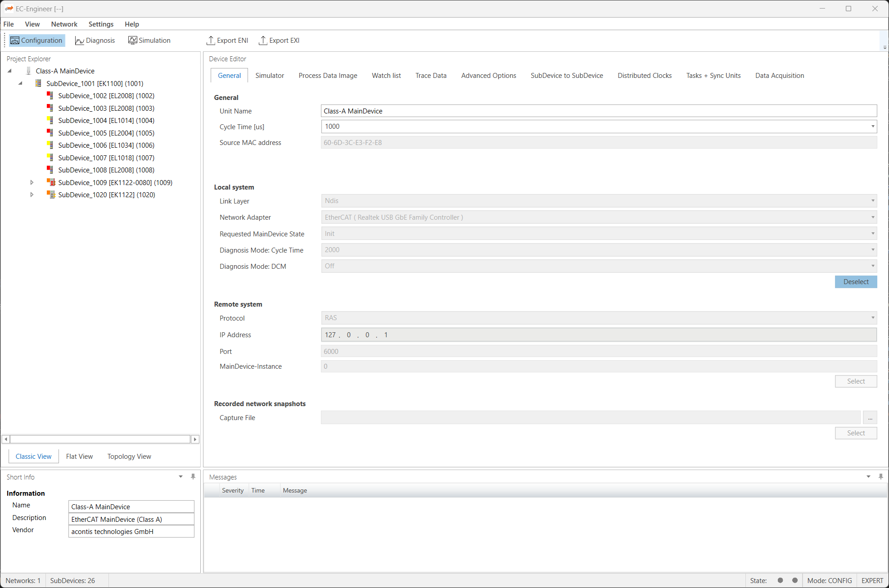Collapse the Class-A MainDevice tree node
This screenshot has height=588, width=889.
click(9, 71)
